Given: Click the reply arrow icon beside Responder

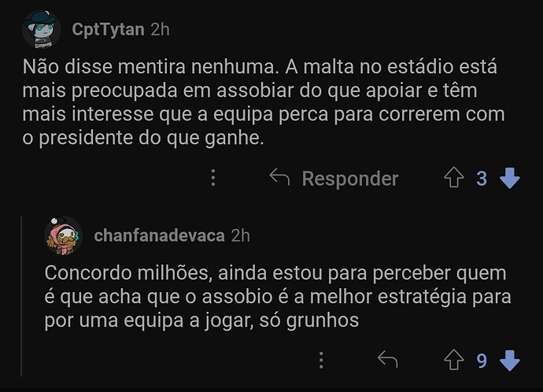Looking at the screenshot, I should point(279,179).
